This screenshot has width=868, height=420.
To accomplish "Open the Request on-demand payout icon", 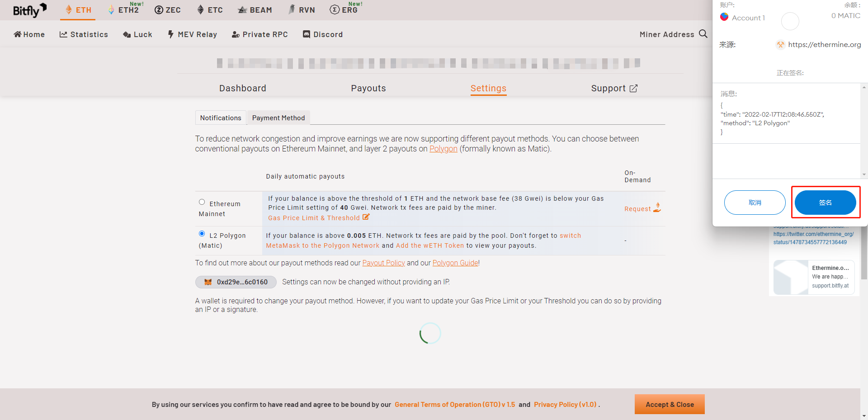I will (x=657, y=208).
